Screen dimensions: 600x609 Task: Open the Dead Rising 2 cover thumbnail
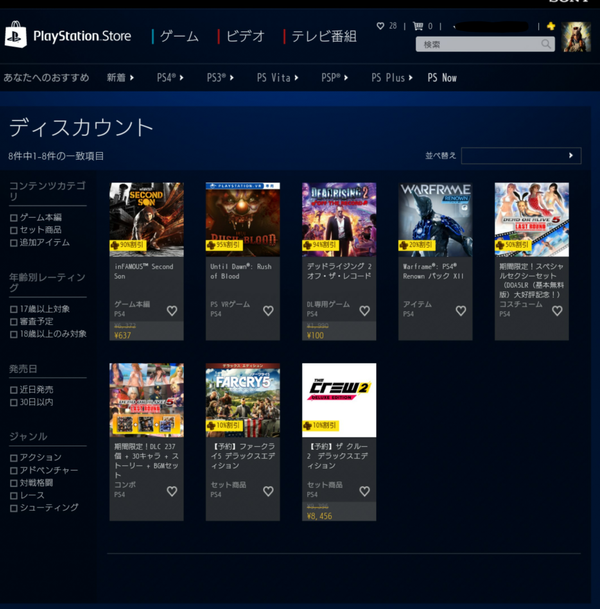[339, 219]
